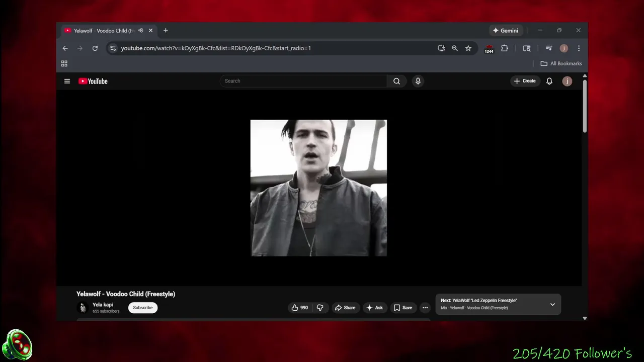Open the YouTube hamburger guide menu

[x=67, y=81]
